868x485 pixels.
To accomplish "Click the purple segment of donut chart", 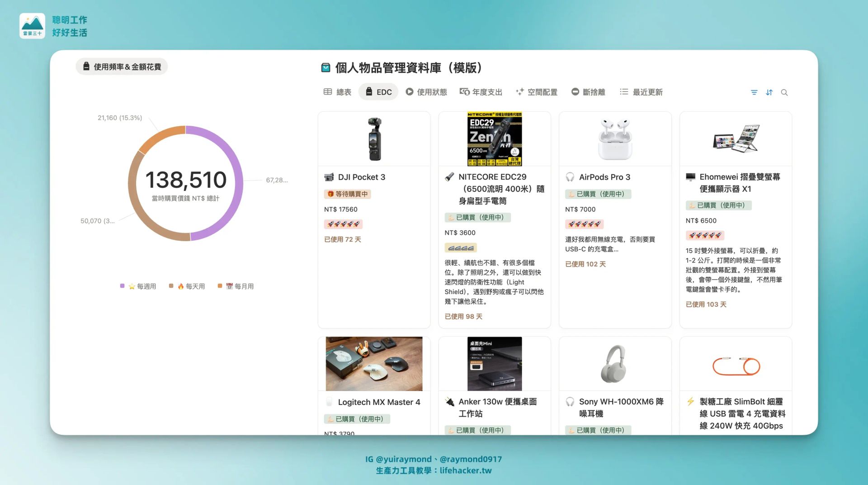I will (236, 181).
